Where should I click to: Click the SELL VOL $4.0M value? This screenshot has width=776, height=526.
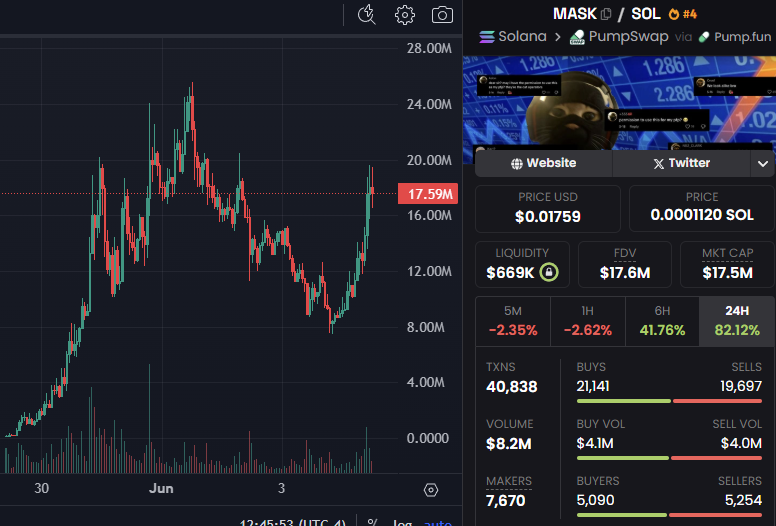[741, 443]
